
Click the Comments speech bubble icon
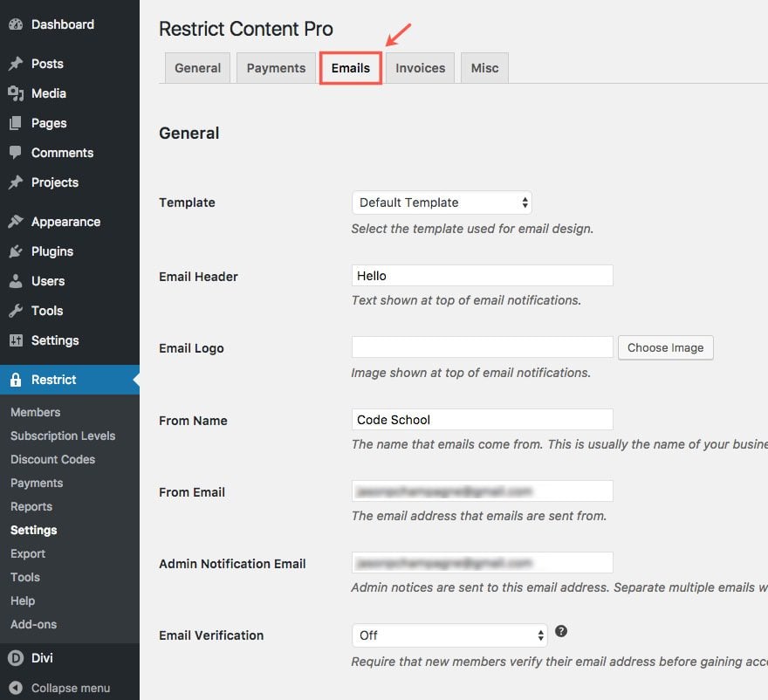click(16, 153)
